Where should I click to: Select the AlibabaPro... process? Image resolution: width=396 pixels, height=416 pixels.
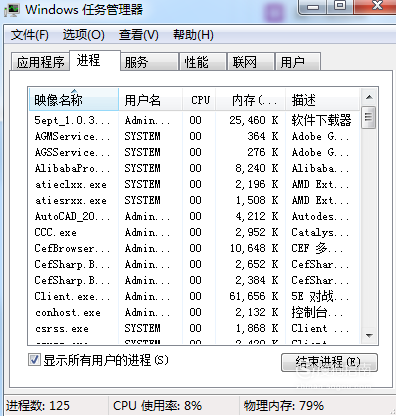pyautogui.click(x=194, y=168)
